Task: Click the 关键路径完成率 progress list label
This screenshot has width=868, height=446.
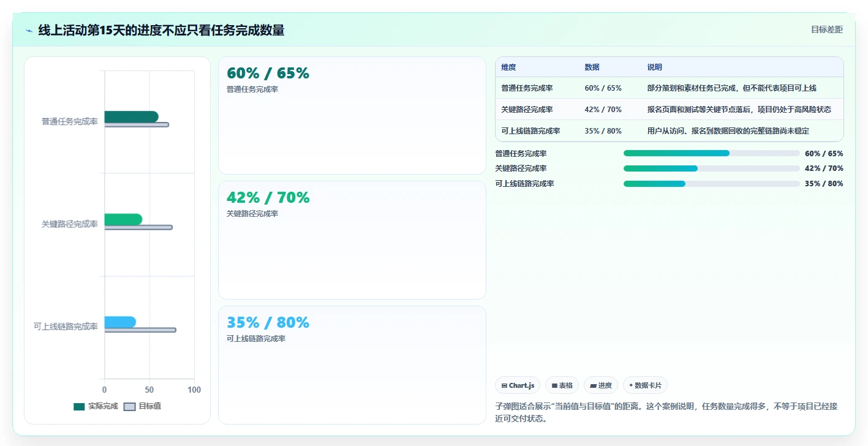Action: pyautogui.click(x=521, y=168)
